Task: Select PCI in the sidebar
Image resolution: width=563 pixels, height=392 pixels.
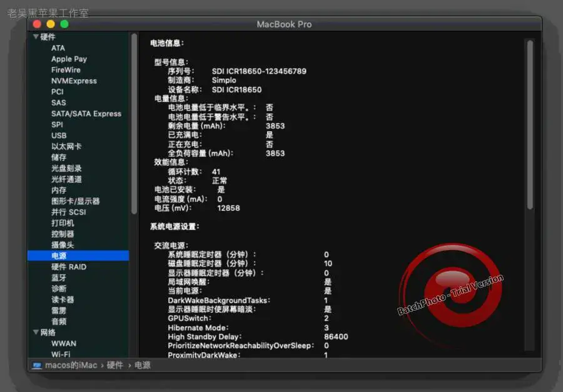Action: click(58, 92)
